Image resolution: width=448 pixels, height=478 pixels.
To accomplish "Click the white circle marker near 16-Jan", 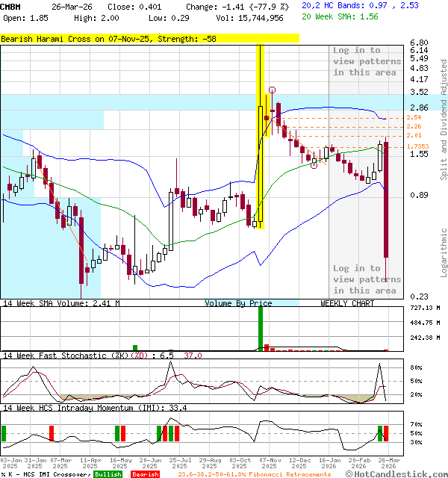I will pyautogui.click(x=314, y=164).
